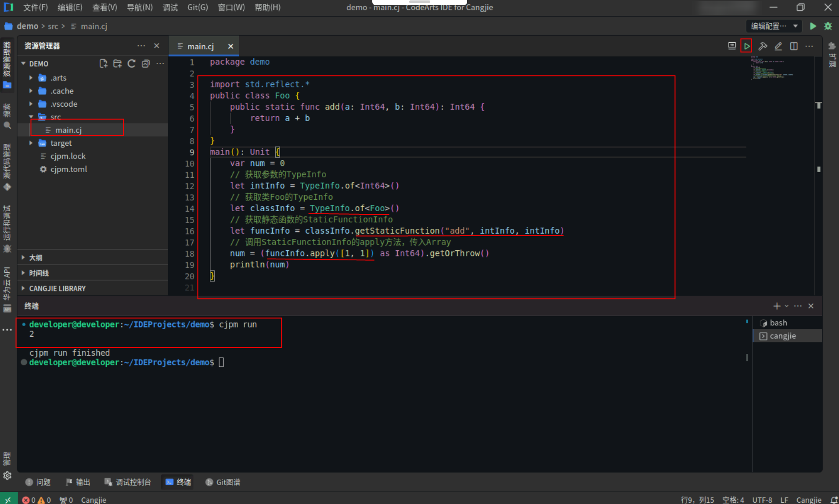Refresh the DEMO explorer tree
Screen dimensions: 839x504
(x=131, y=64)
